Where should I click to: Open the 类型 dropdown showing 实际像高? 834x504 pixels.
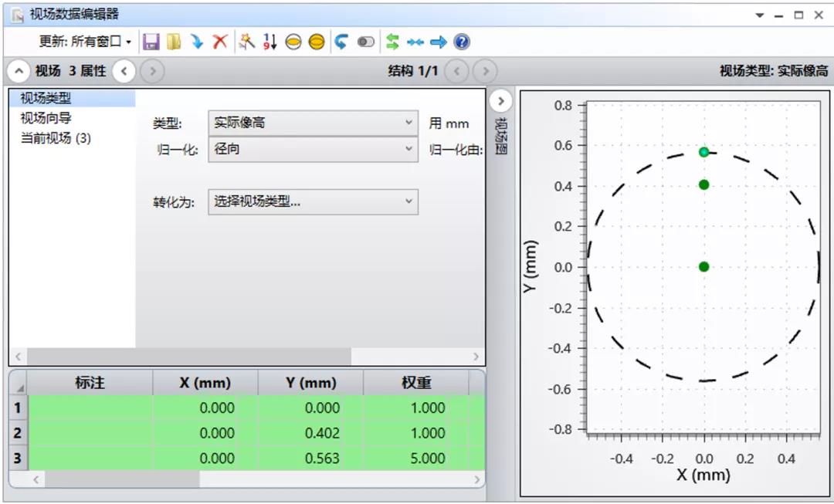313,123
